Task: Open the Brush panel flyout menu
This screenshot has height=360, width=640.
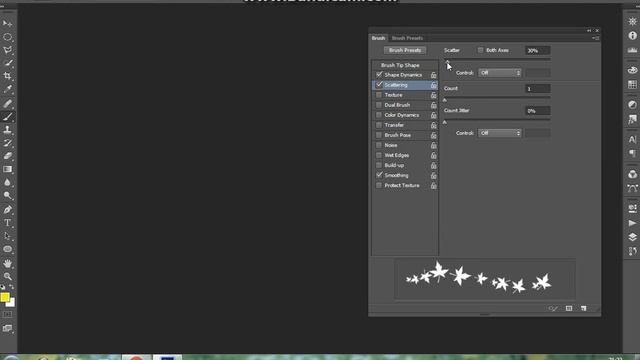Action: tap(596, 38)
